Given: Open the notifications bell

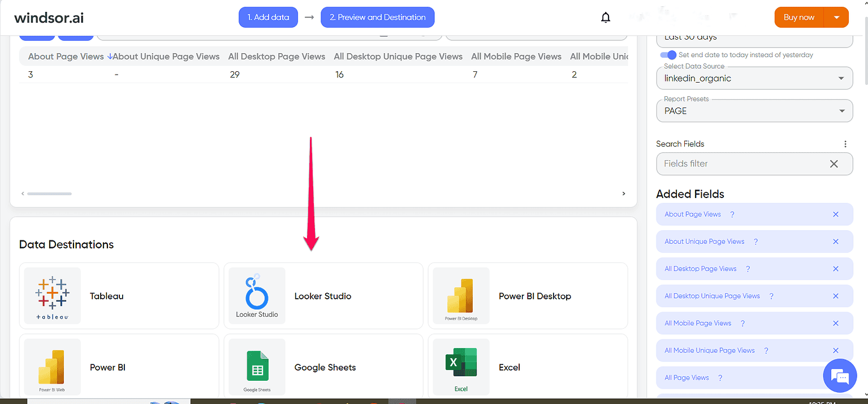Looking at the screenshot, I should pos(606,18).
